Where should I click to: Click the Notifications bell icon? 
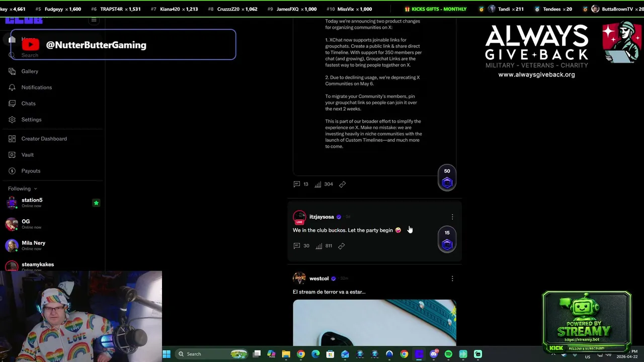point(12,87)
